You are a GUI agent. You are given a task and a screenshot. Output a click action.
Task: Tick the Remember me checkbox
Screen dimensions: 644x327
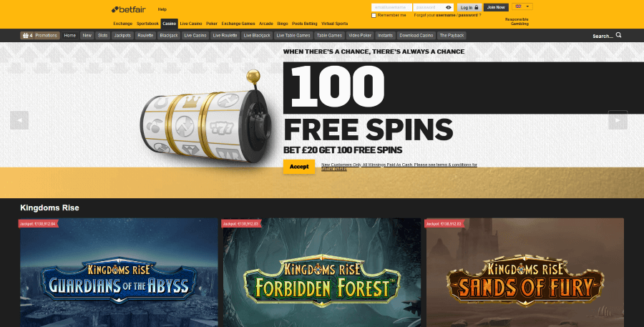click(x=374, y=15)
